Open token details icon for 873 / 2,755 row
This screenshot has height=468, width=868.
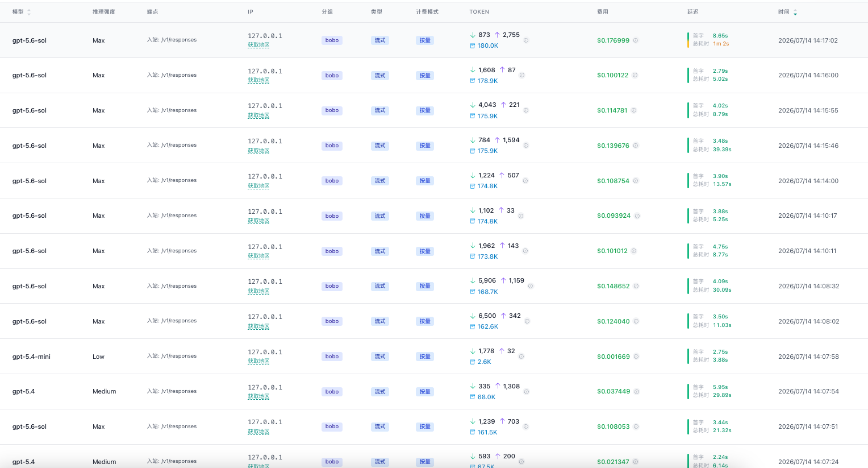tap(526, 40)
